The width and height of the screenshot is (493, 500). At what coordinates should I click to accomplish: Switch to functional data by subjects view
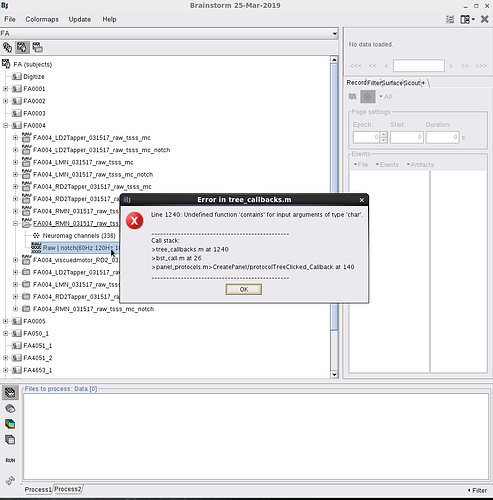click(22, 47)
